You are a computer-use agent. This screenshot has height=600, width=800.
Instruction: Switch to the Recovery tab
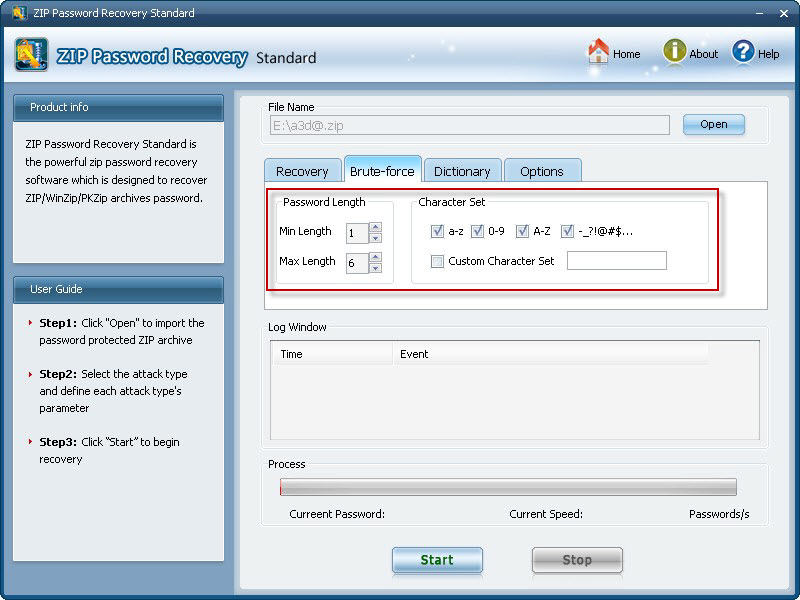click(303, 171)
